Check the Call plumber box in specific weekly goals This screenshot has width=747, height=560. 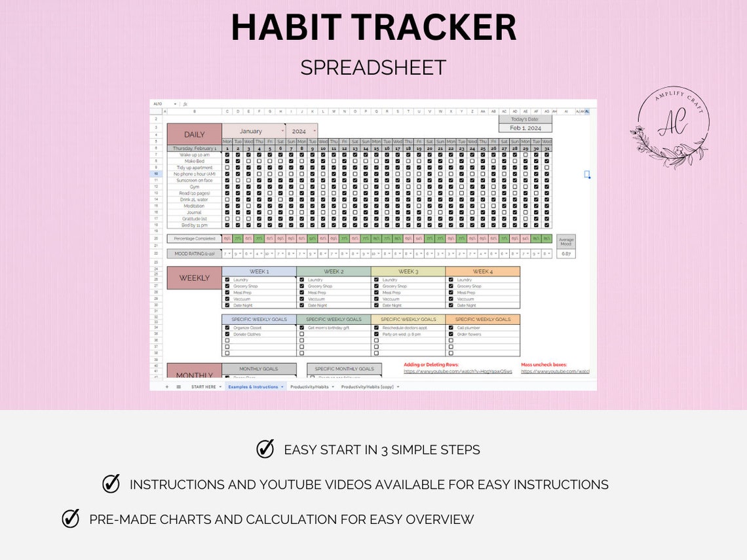pyautogui.click(x=450, y=328)
